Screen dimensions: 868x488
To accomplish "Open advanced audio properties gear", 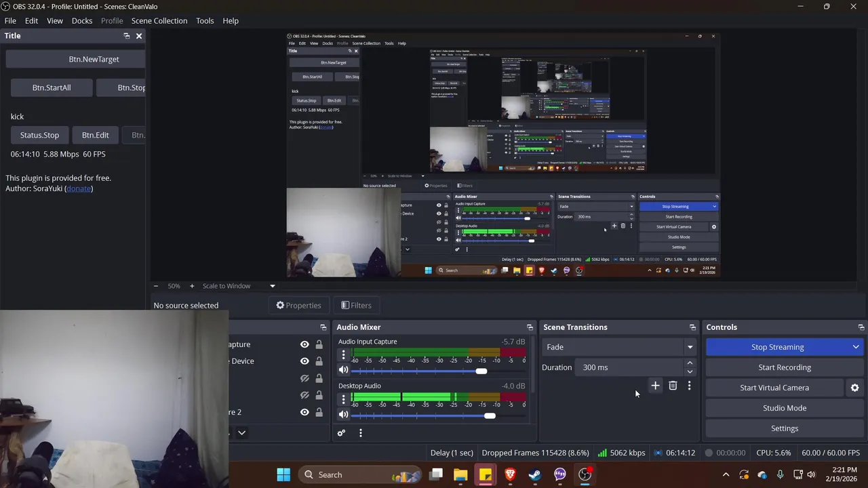I will click(x=342, y=433).
